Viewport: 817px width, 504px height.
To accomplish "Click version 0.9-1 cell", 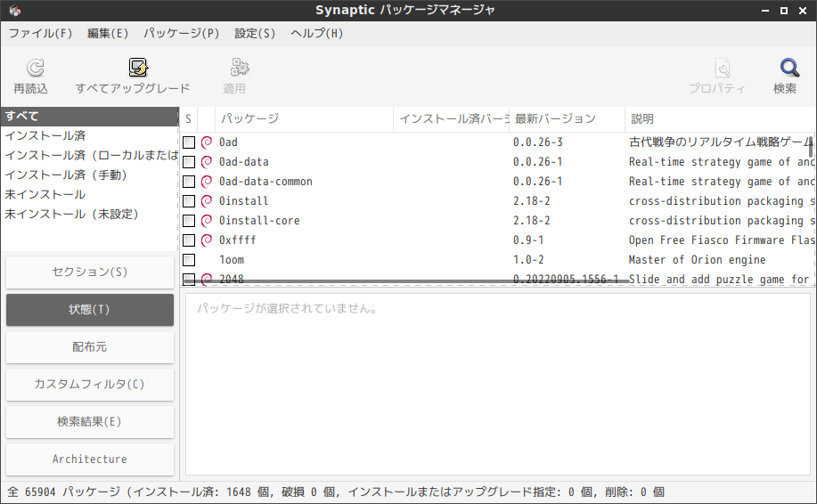I will (528, 240).
